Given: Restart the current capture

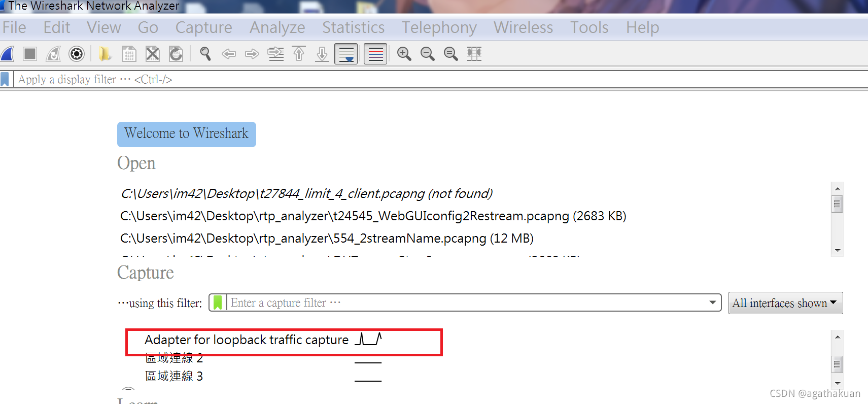Looking at the screenshot, I should [x=53, y=53].
